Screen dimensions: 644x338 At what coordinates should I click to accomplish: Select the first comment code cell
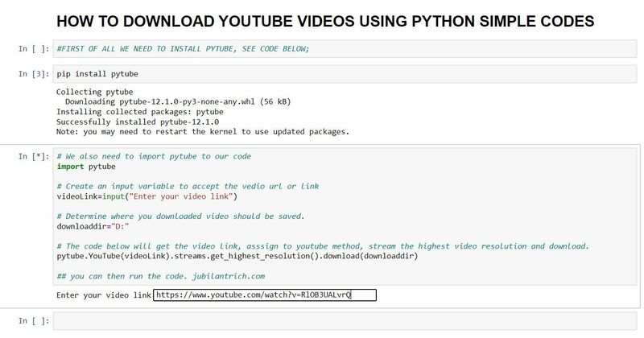(345, 49)
